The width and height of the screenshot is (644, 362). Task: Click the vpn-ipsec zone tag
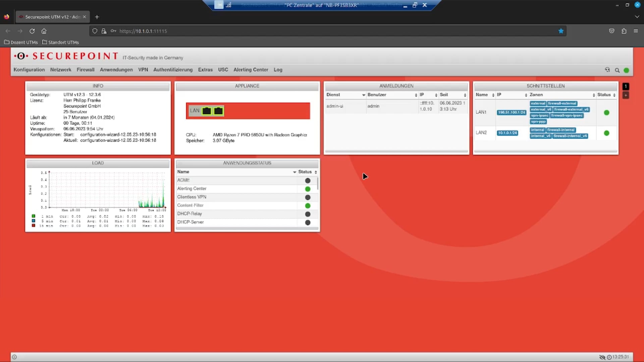[x=539, y=116]
